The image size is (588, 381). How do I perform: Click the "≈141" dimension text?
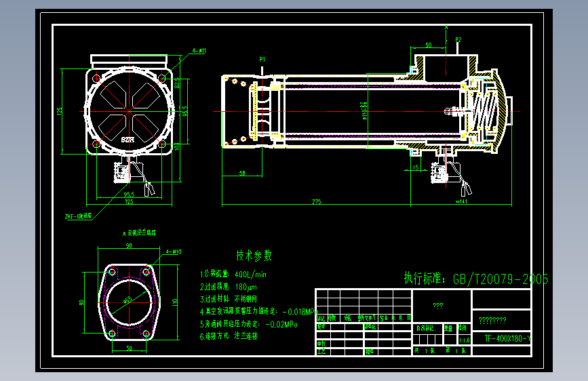[x=461, y=202]
